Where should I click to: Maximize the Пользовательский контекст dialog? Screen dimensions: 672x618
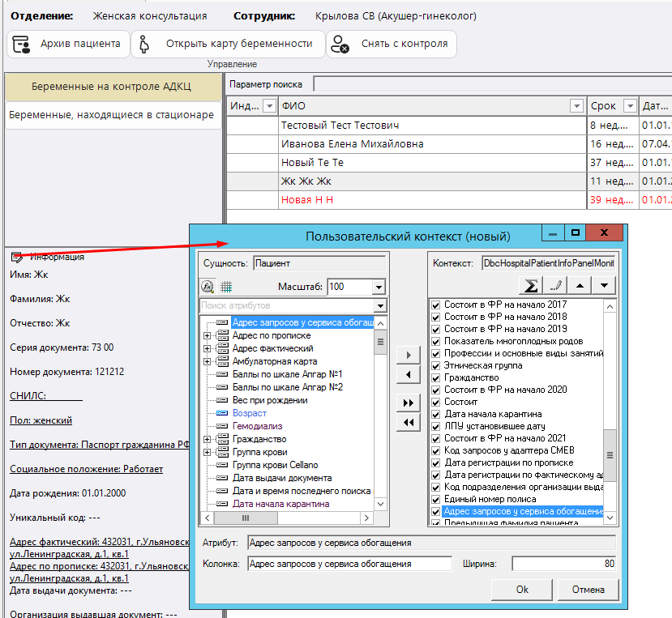pos(576,233)
